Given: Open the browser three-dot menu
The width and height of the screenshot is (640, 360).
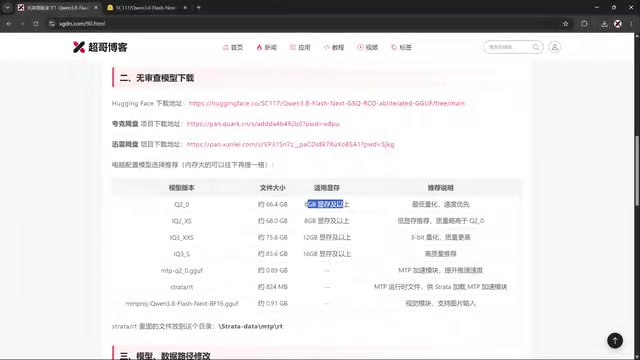Looking at the screenshot, I should coord(631,24).
